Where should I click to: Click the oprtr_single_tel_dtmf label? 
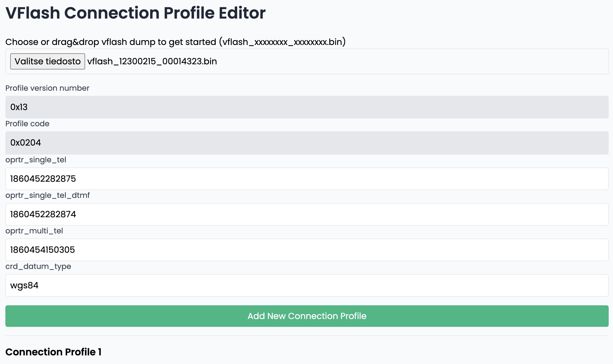(x=47, y=195)
